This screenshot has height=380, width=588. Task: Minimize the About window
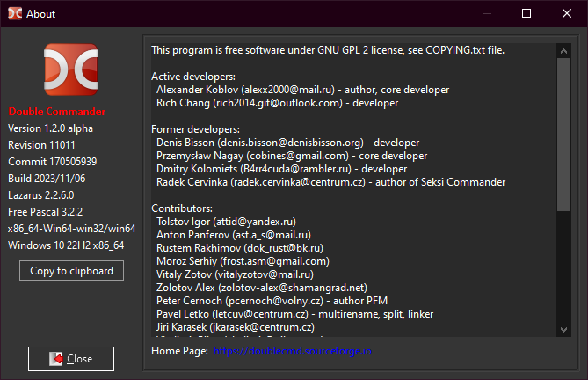click(486, 13)
